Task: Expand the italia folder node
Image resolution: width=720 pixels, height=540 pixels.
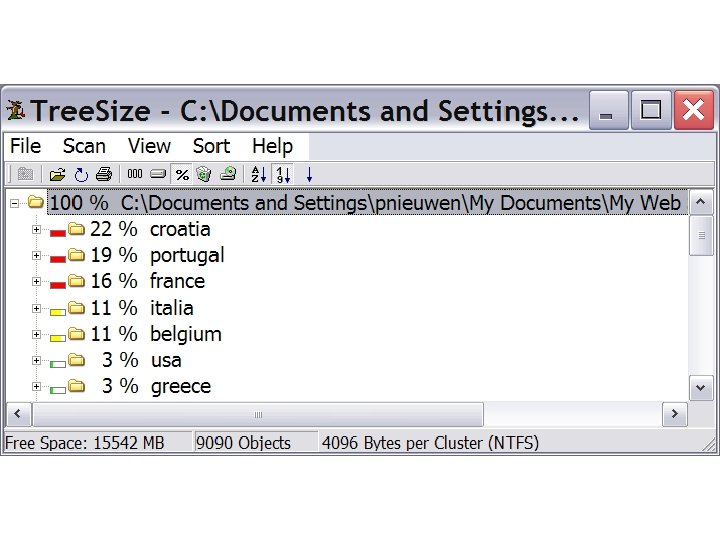Action: pyautogui.click(x=36, y=308)
